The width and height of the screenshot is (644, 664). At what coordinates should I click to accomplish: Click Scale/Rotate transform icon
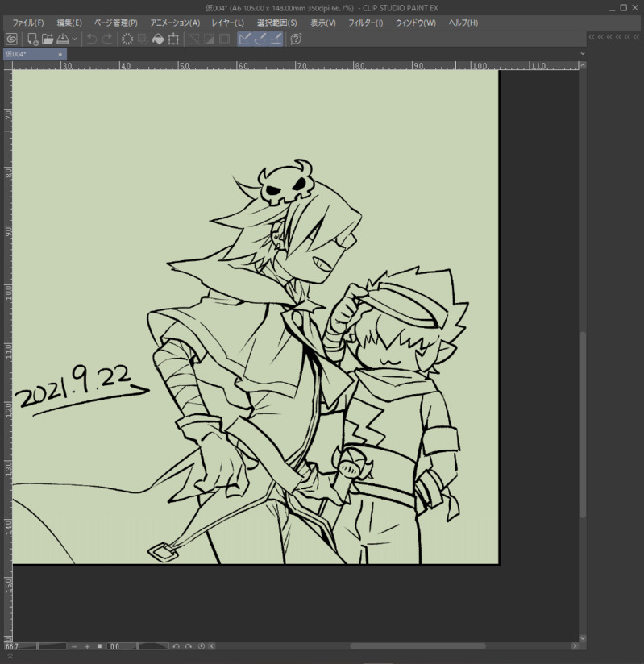coord(173,39)
